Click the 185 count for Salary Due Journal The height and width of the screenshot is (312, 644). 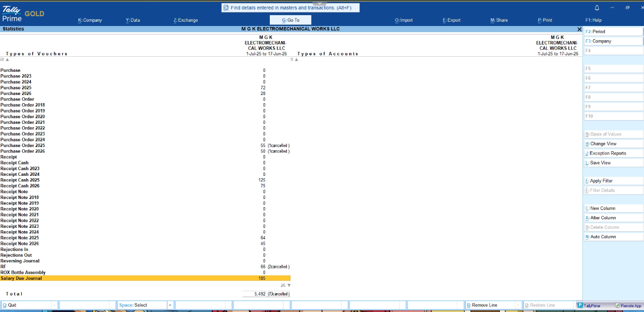pos(262,278)
